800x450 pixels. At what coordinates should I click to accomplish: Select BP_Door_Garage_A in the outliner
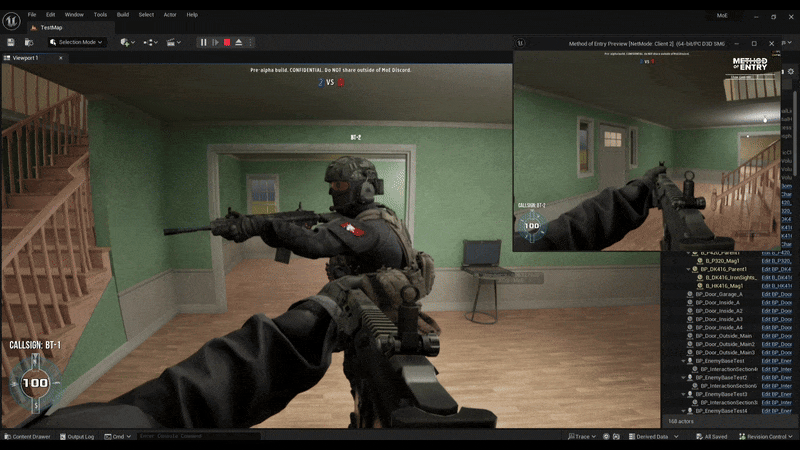(x=719, y=294)
